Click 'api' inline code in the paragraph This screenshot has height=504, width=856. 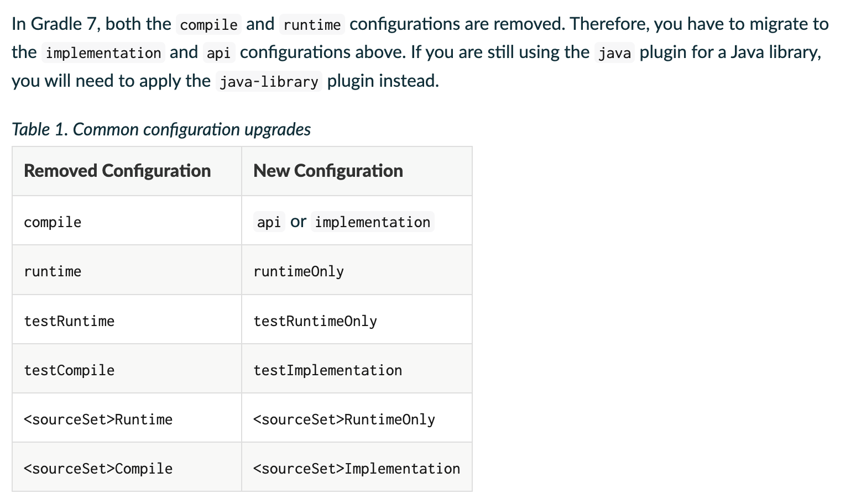tap(219, 53)
